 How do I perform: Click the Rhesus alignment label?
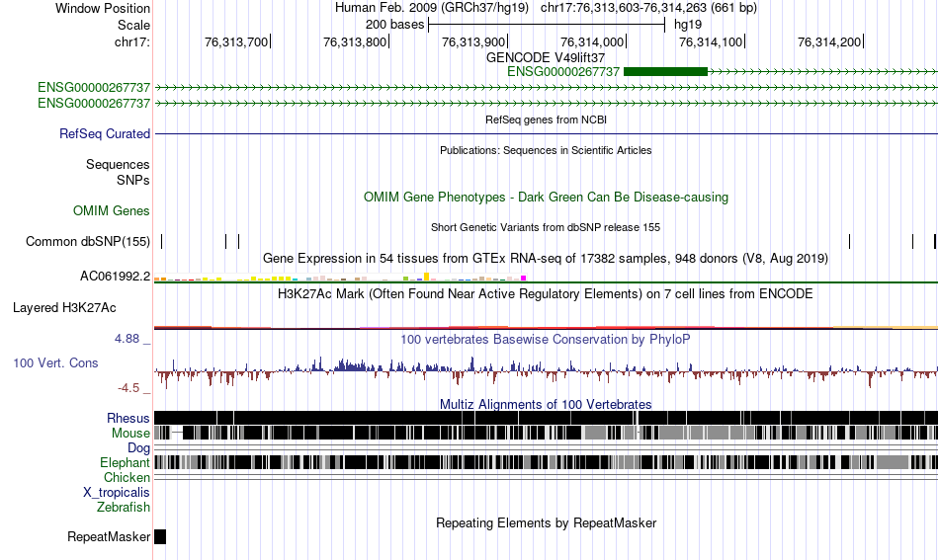[128, 418]
